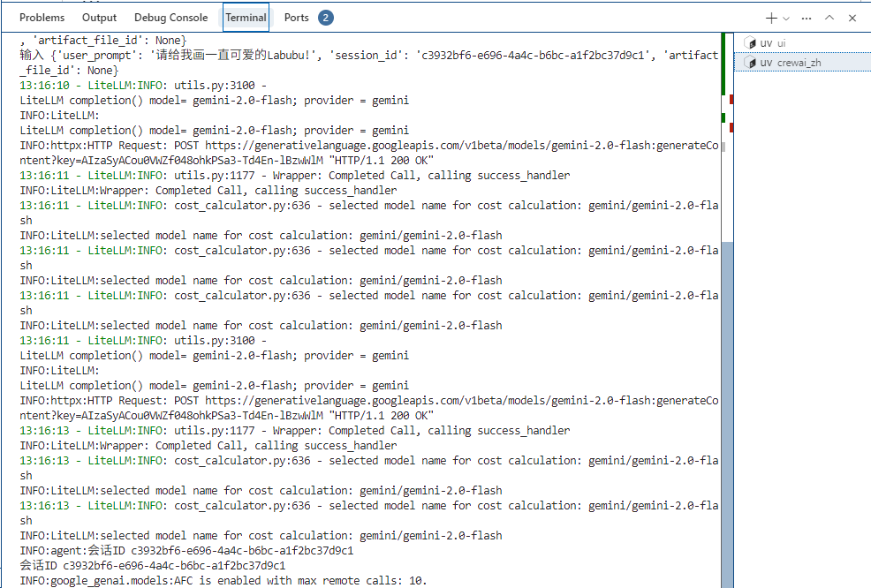Viewport: 871px width, 588px height.
Task: Click the New Terminal plus icon
Action: point(771,18)
